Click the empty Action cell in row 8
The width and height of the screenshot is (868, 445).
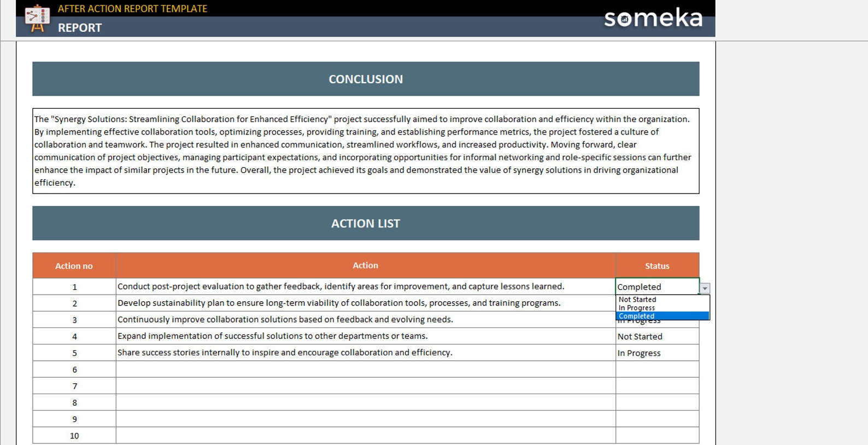366,402
